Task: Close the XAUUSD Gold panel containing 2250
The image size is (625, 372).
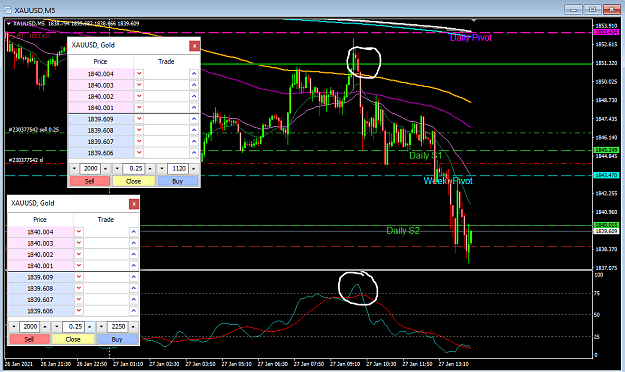Action: 134,204
